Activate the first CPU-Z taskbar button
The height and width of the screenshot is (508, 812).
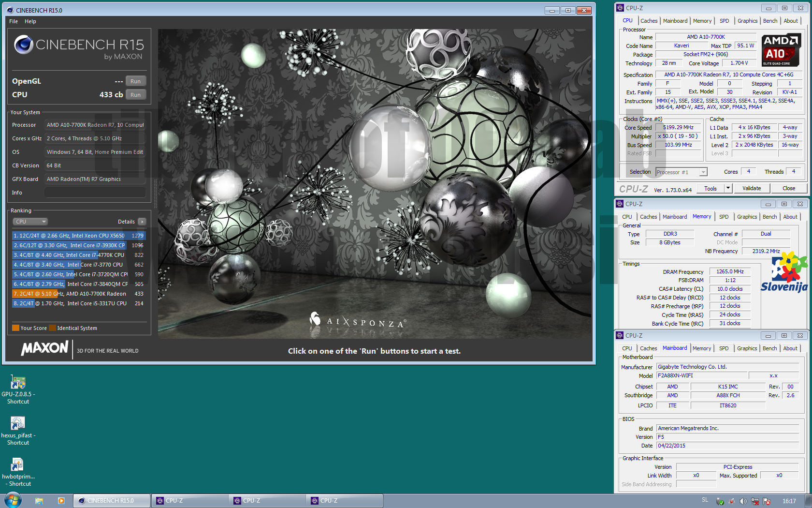click(190, 501)
